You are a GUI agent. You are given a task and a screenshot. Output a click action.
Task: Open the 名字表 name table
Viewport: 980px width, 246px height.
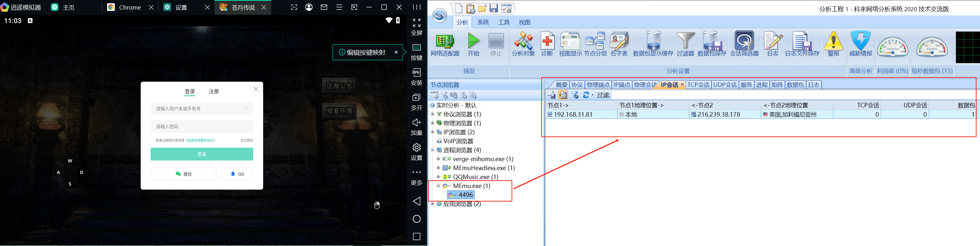pyautogui.click(x=619, y=44)
